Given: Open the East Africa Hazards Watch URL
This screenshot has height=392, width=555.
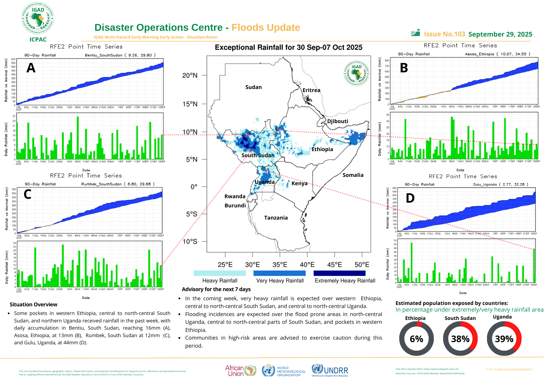Looking at the screenshot, I should pyautogui.click(x=441, y=369).
